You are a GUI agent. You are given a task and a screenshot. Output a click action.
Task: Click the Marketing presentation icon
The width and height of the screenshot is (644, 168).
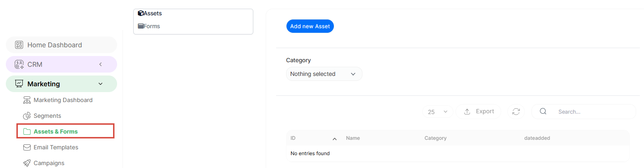(x=19, y=84)
